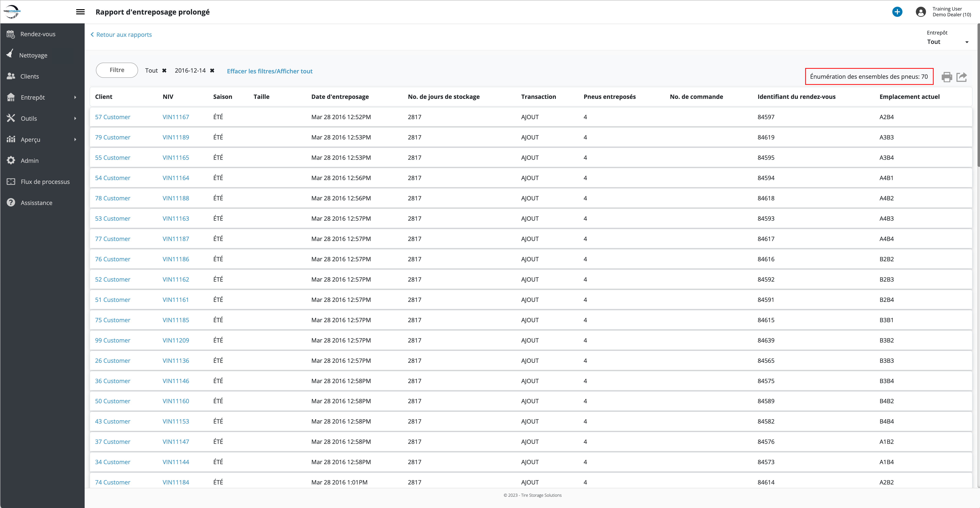
Task: Go to Flux de processus
Action: click(45, 182)
